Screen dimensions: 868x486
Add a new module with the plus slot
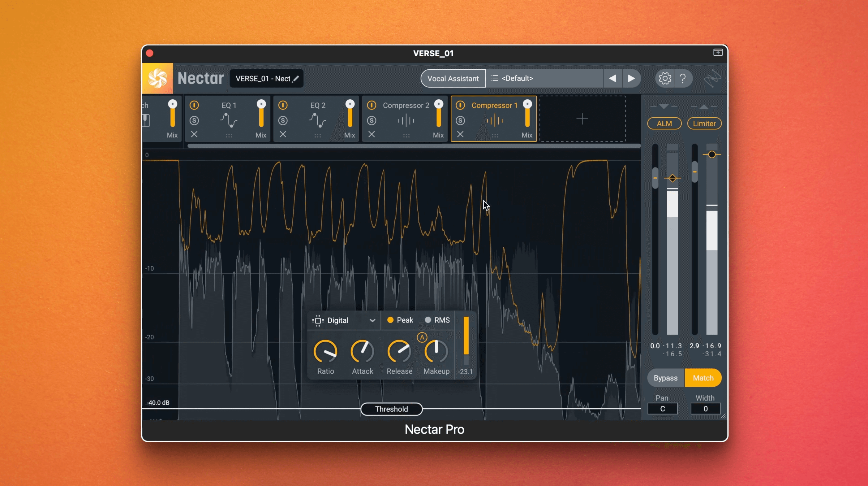pos(582,119)
